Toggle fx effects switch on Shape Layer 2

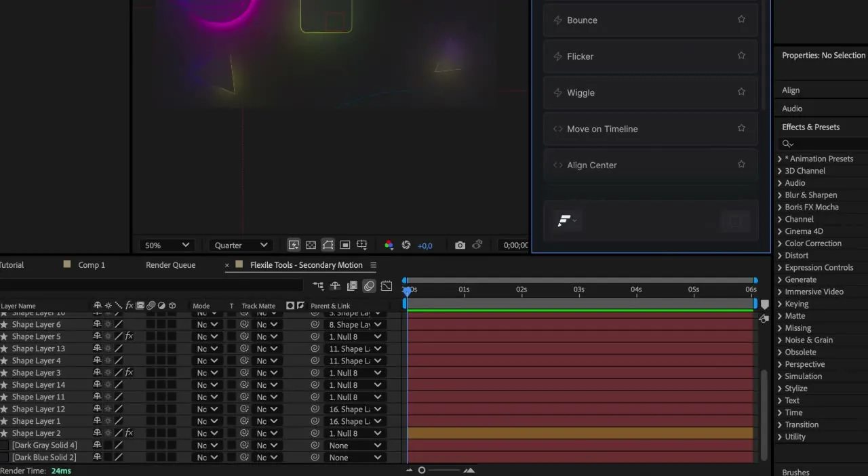coord(129,433)
